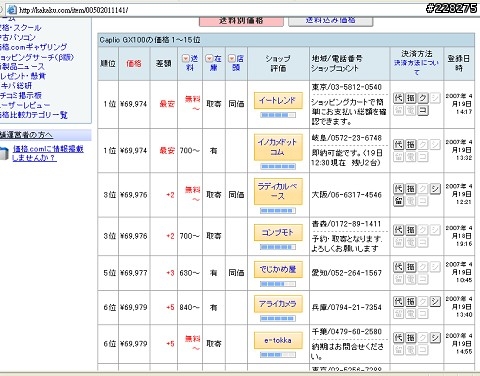Click the Caplio GX100の価格 1～15位 heading
480x376 pixels.
(150, 40)
